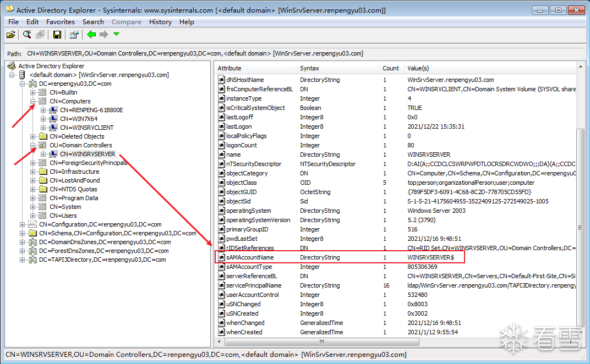The image size is (590, 364).
Task: Expand the CN=System tree node
Action: click(32, 207)
